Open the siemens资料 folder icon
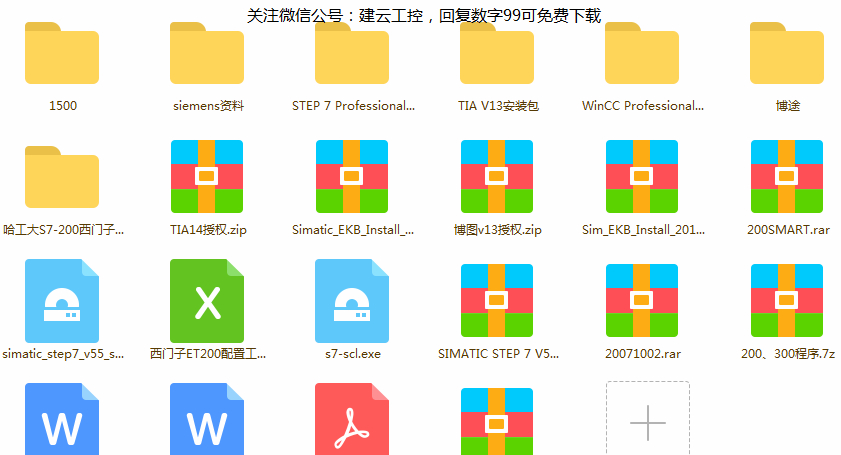The image size is (841, 455). (207, 53)
